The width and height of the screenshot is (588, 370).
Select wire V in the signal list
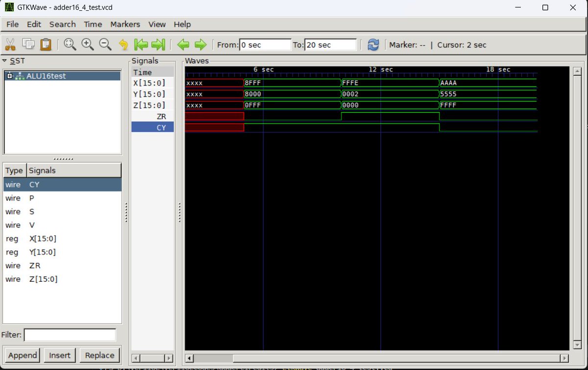coord(62,225)
